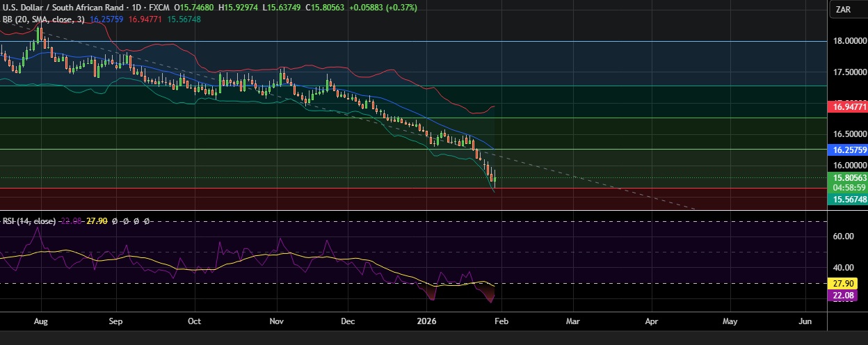Select the BB (20, SMA, close, 3) legend

tap(43, 19)
